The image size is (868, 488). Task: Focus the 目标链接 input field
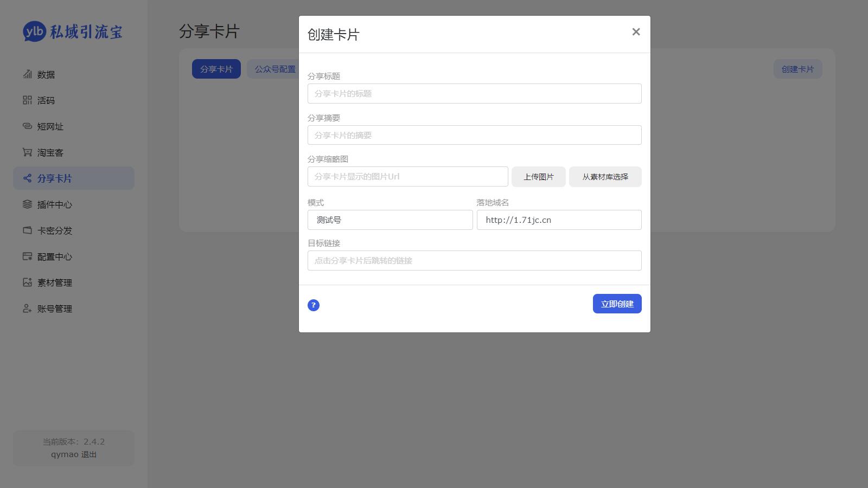(474, 261)
